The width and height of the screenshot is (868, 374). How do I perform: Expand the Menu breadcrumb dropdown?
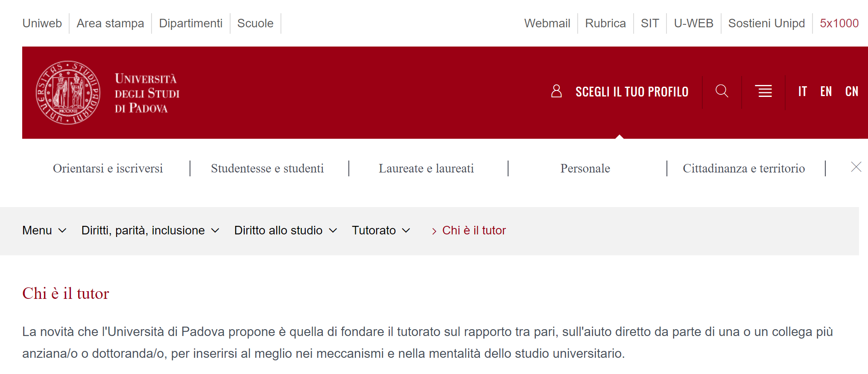[x=44, y=231]
